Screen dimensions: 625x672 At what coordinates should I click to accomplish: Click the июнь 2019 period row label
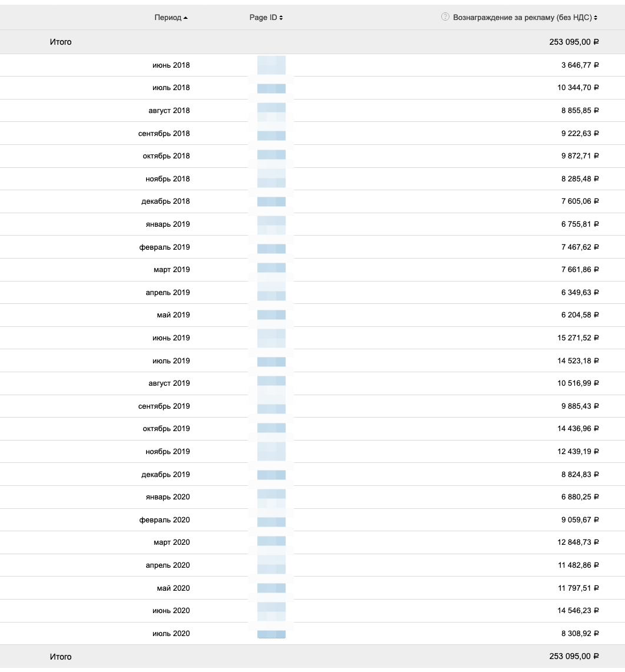click(171, 338)
